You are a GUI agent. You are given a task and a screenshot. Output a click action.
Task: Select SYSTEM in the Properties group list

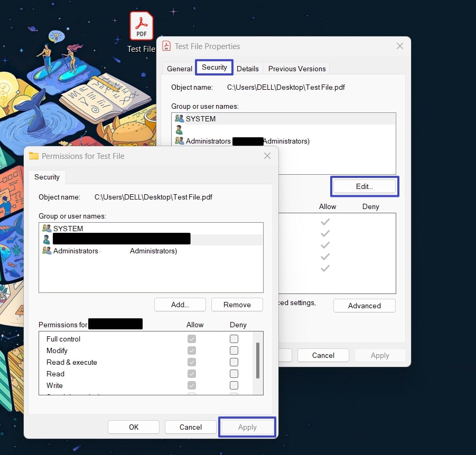coord(201,118)
